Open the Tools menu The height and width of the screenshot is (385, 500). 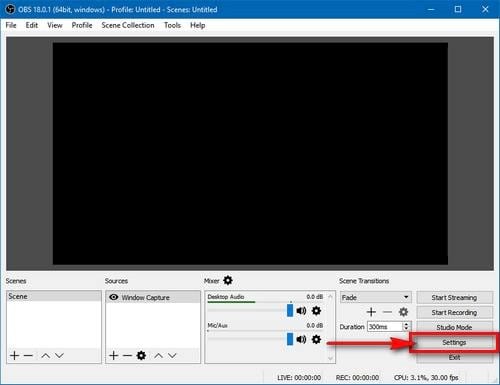coord(172,25)
